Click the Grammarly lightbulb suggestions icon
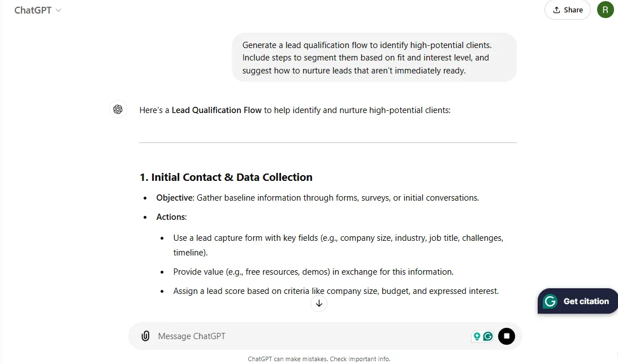The height and width of the screenshot is (364, 618). [477, 336]
